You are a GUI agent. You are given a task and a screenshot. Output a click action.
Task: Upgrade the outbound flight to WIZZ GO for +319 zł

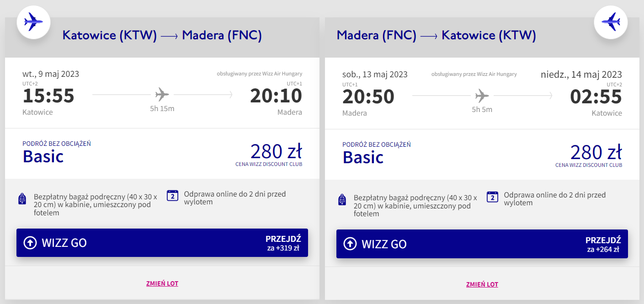point(162,243)
